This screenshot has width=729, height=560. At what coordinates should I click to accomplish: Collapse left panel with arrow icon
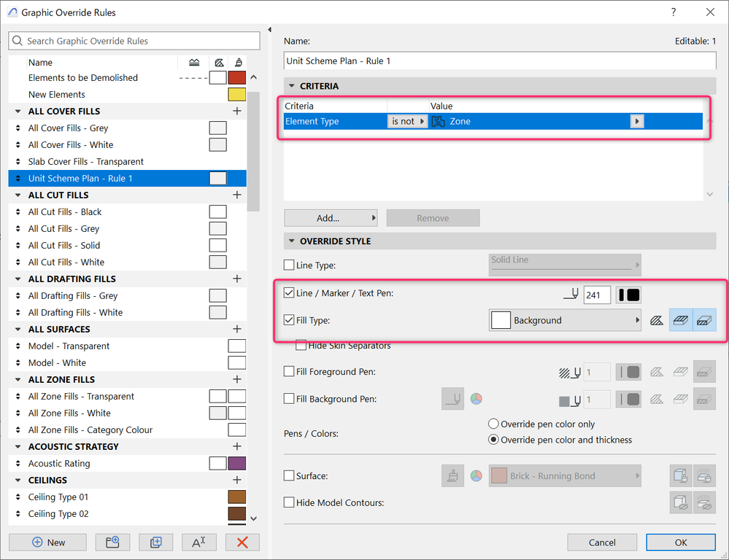(x=270, y=30)
